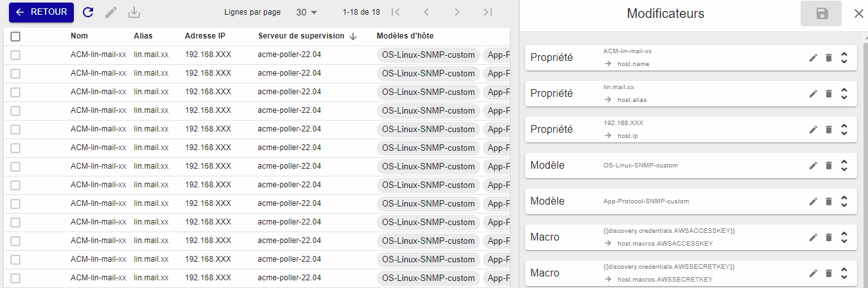Check the last visible row checkbox
This screenshot has height=288, width=868.
(x=15, y=278)
